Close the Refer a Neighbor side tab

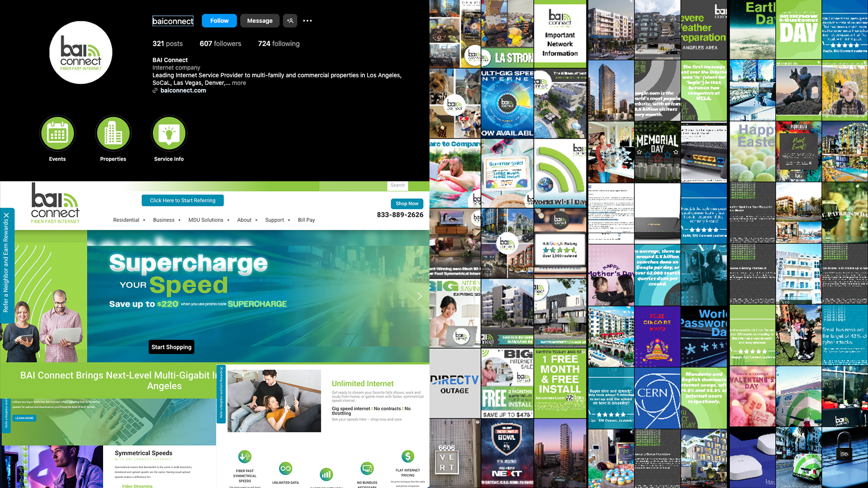click(6, 216)
